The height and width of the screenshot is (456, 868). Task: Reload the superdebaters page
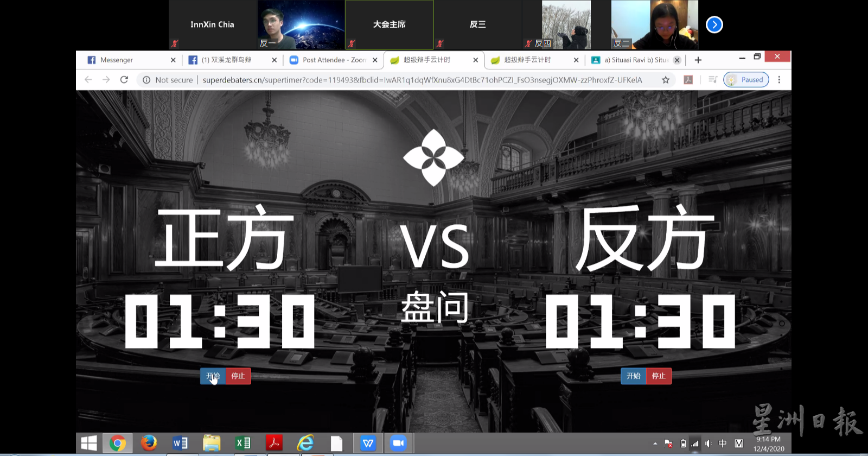pos(124,80)
